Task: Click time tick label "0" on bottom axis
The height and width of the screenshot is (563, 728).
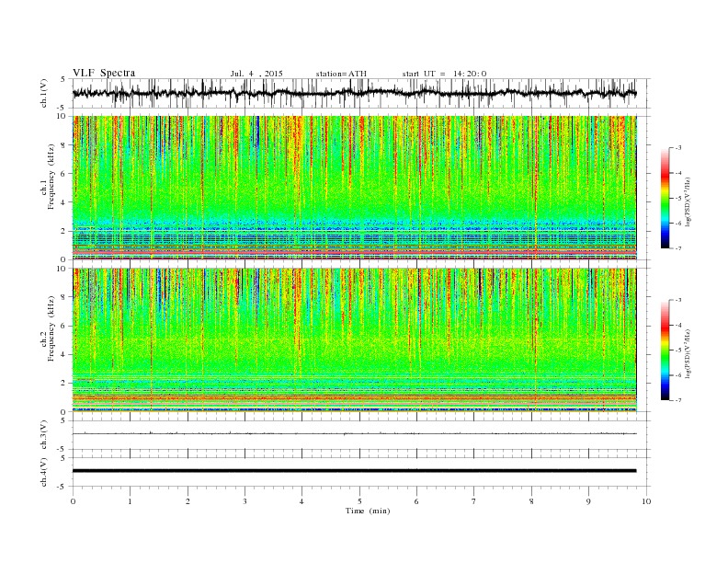Action: click(x=73, y=501)
